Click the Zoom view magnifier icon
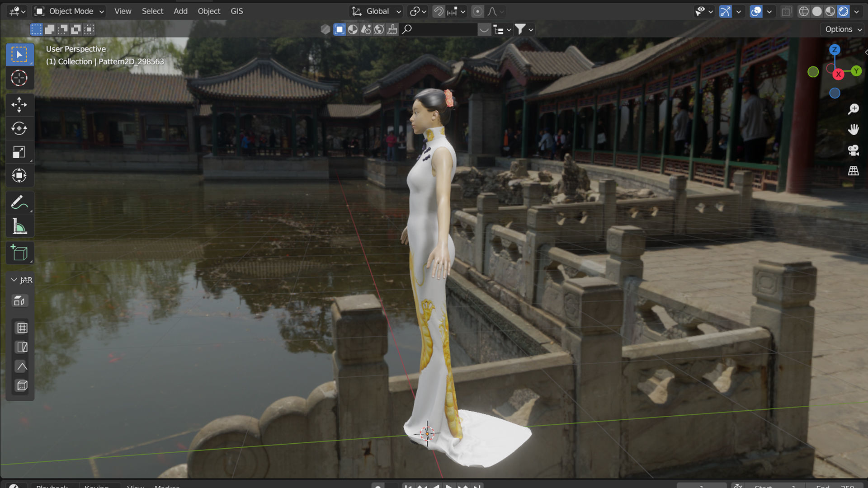This screenshot has width=868, height=488. coord(854,109)
